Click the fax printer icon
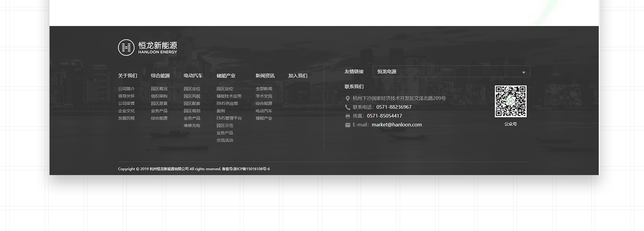The image size is (644, 231). pos(348,116)
